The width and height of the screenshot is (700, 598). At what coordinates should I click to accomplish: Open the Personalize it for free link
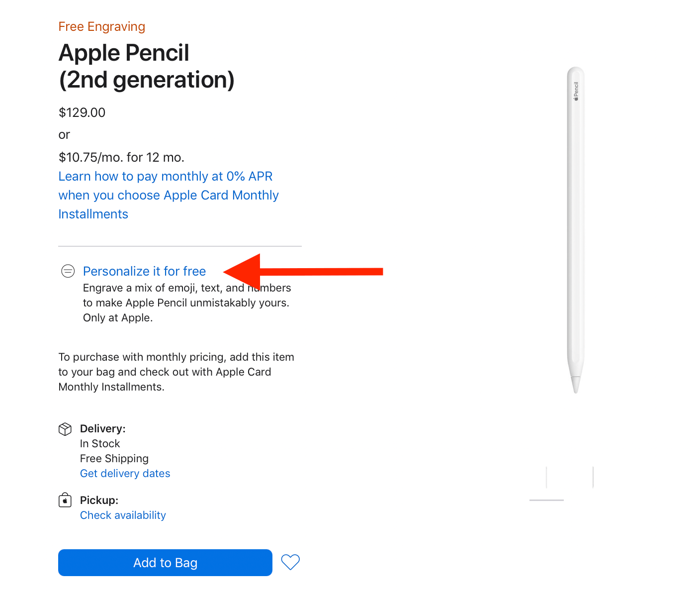coord(144,271)
